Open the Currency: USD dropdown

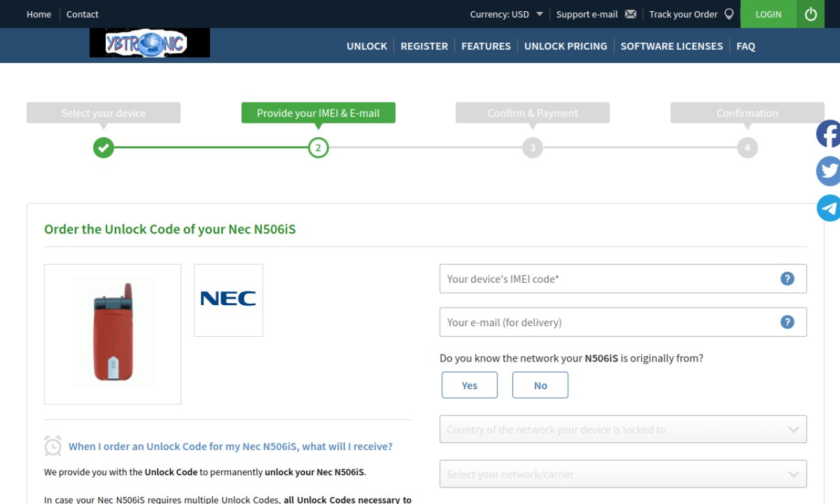coord(507,14)
